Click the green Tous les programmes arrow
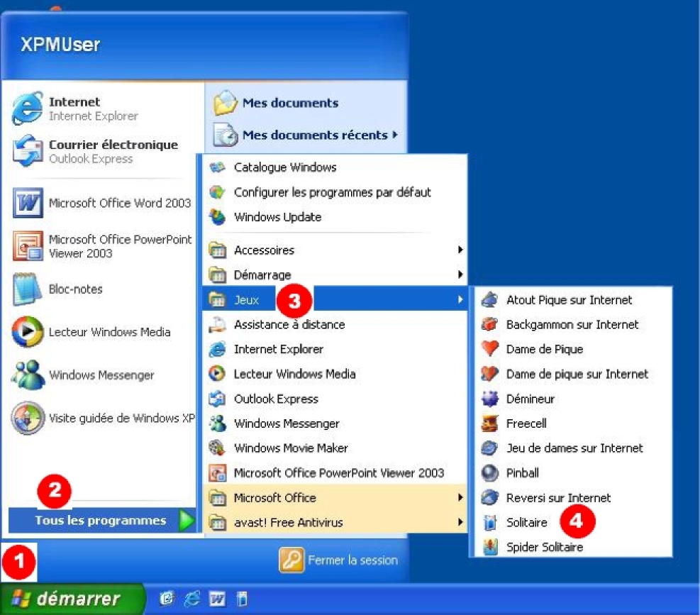The image size is (700, 615). point(187,521)
